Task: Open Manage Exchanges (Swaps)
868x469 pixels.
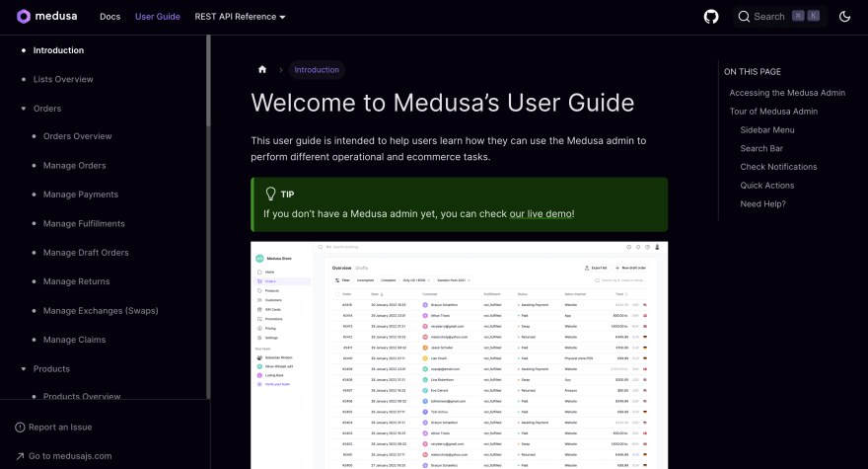Action: click(101, 311)
